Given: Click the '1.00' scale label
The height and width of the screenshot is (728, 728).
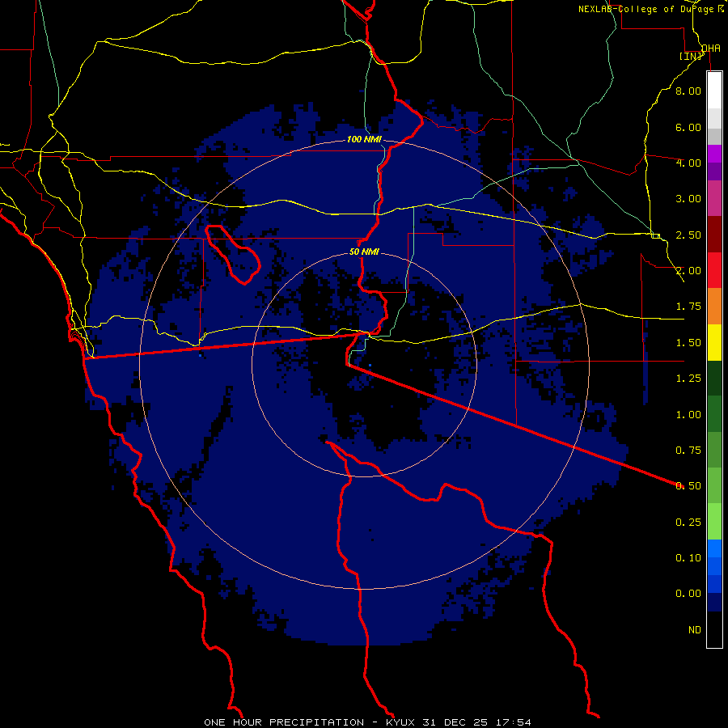Looking at the screenshot, I should [688, 415].
